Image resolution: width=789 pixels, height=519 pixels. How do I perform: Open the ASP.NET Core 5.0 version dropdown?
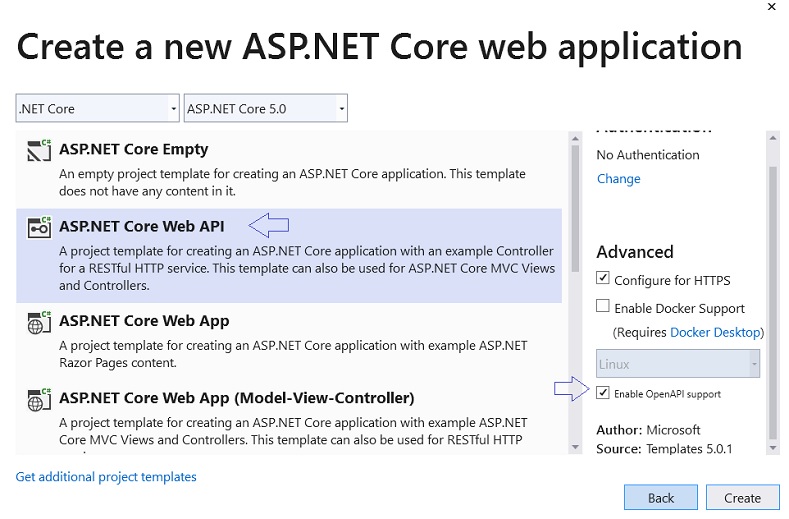266,108
